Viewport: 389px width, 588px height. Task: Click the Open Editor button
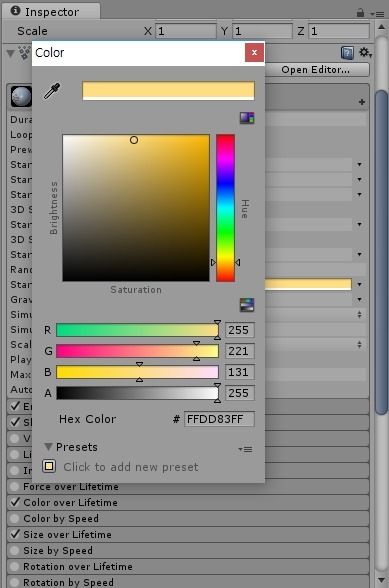point(316,70)
